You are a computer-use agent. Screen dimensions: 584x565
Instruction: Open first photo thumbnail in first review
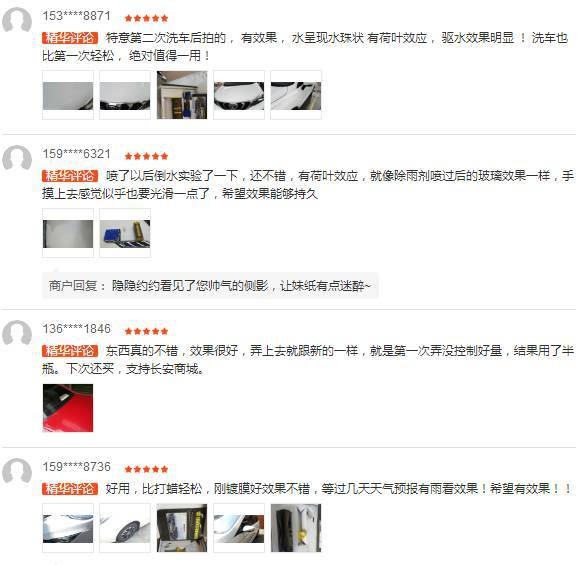(x=68, y=95)
